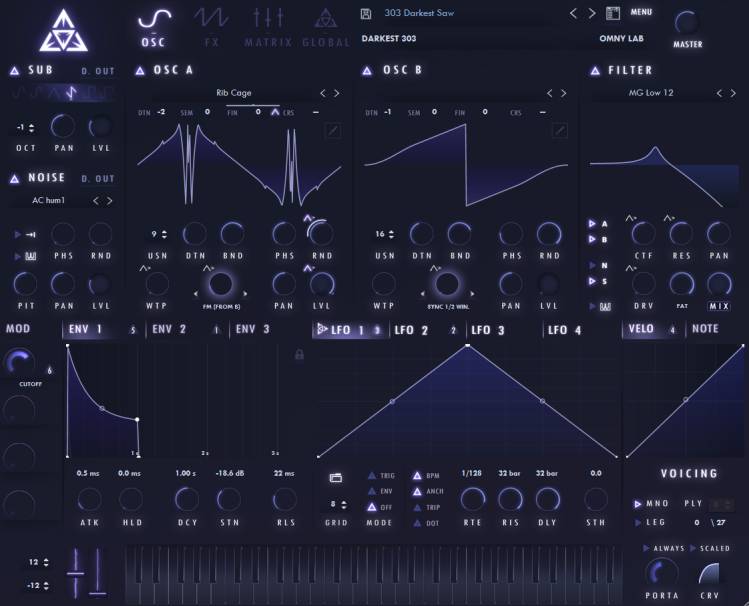Image resolution: width=749 pixels, height=606 pixels.
Task: Disable the NOISE oscillator power toggle
Action: tap(15, 178)
